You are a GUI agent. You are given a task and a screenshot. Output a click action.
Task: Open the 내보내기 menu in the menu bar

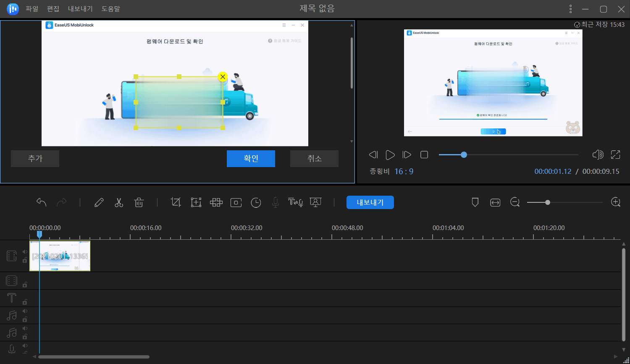coord(80,9)
